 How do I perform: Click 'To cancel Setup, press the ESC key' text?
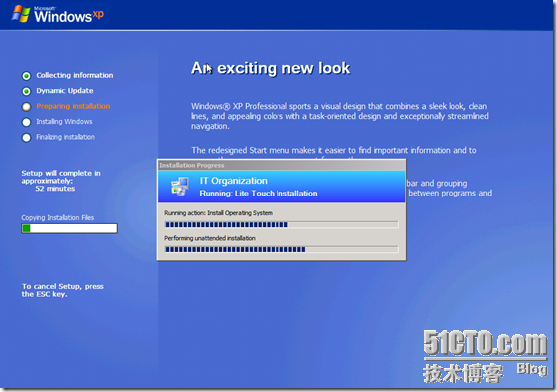(x=63, y=290)
